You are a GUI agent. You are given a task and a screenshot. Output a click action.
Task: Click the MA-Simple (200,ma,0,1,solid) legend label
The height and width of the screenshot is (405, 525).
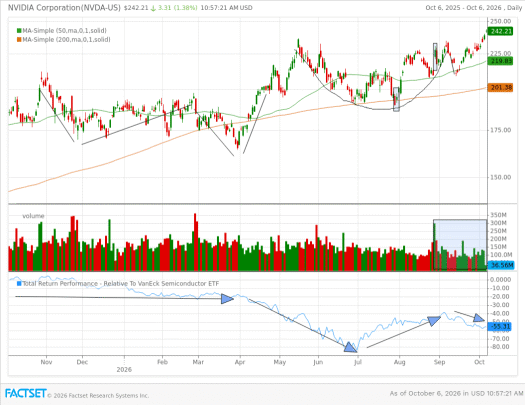point(66,40)
